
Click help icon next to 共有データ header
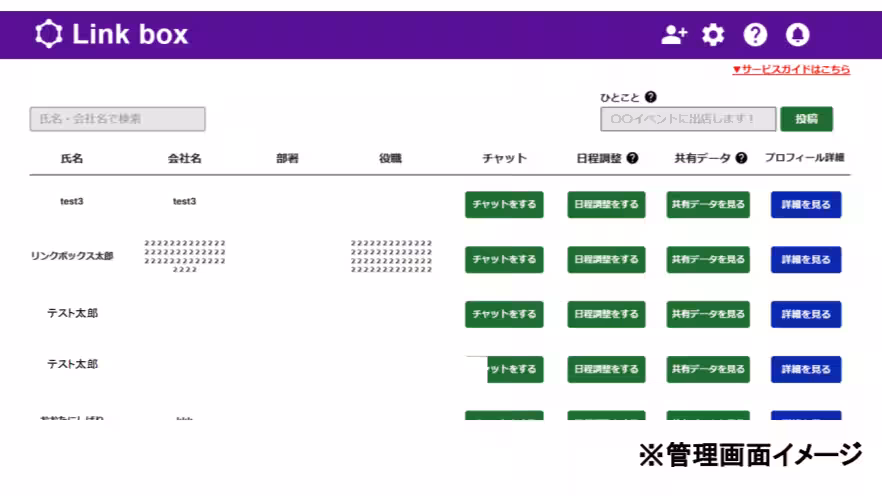[741, 158]
